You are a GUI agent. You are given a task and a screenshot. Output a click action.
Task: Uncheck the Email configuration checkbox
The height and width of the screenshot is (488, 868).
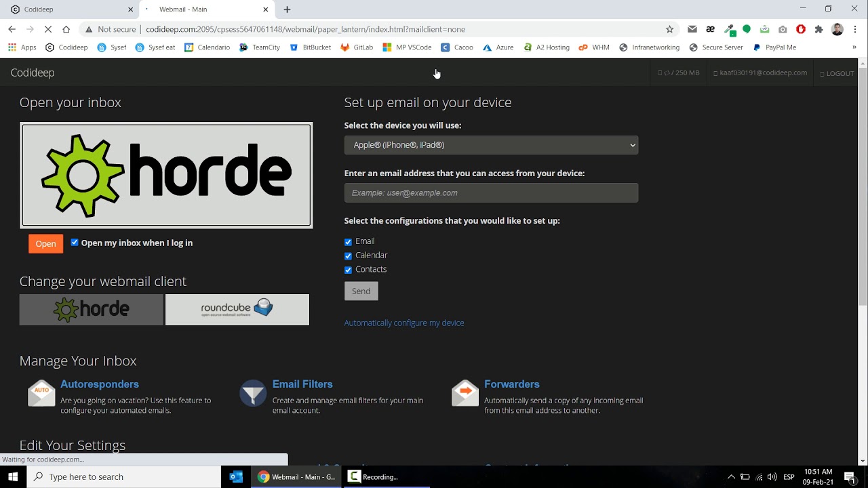point(348,242)
